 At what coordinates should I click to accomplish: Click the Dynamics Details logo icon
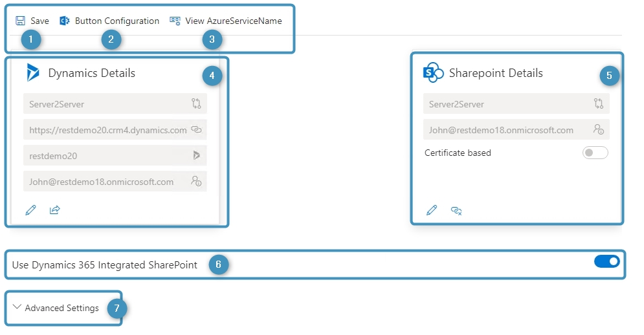(x=32, y=72)
